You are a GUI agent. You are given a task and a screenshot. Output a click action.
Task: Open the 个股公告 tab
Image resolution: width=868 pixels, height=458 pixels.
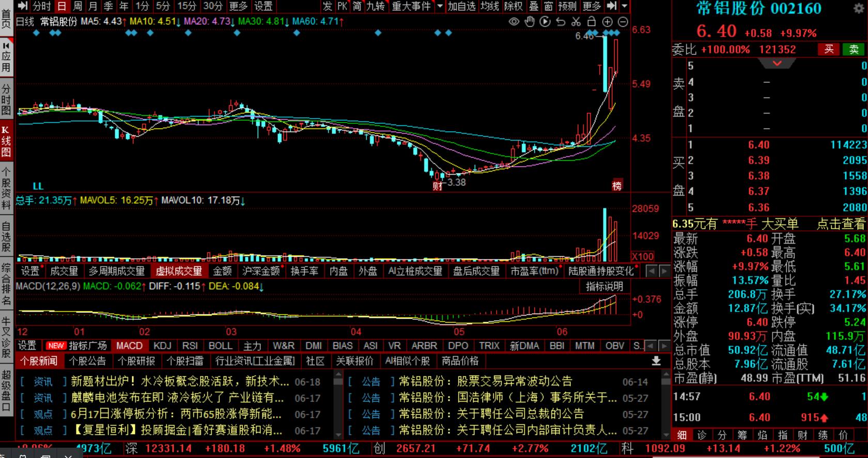point(87,361)
